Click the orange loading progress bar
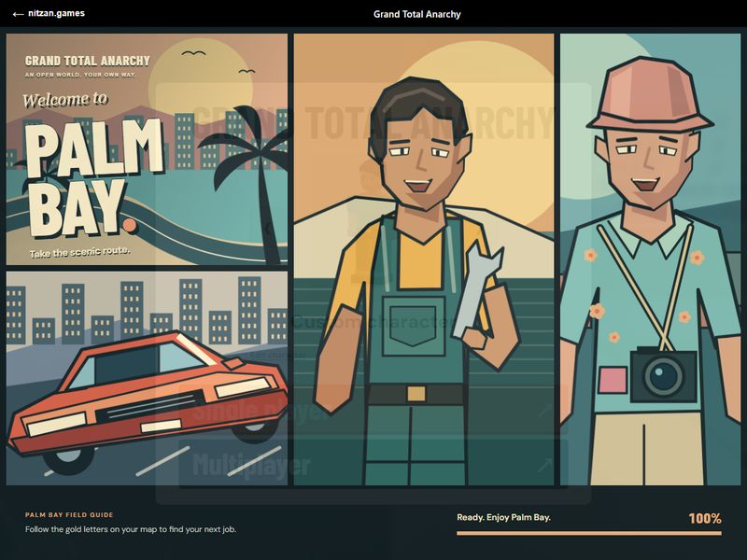The height and width of the screenshot is (560, 747). [589, 533]
